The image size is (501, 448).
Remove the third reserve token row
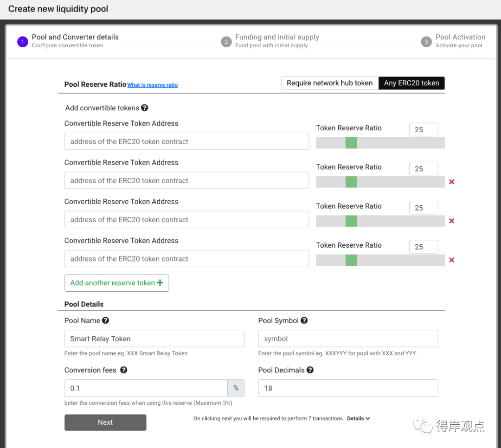(x=451, y=221)
